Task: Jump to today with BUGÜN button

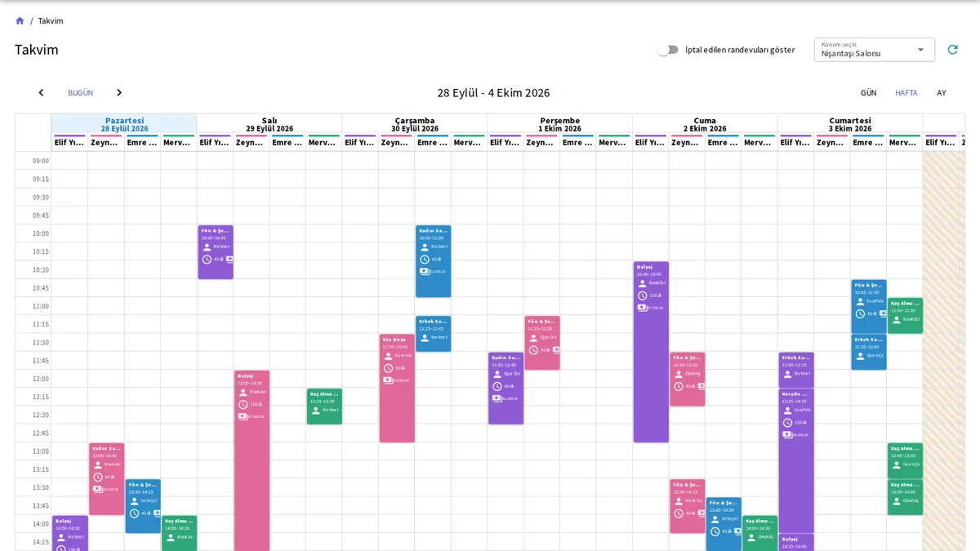Action: (80, 93)
